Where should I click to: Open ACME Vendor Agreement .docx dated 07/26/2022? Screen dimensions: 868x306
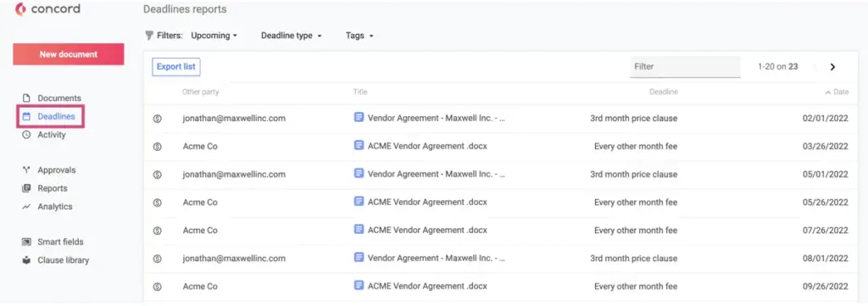click(x=427, y=231)
